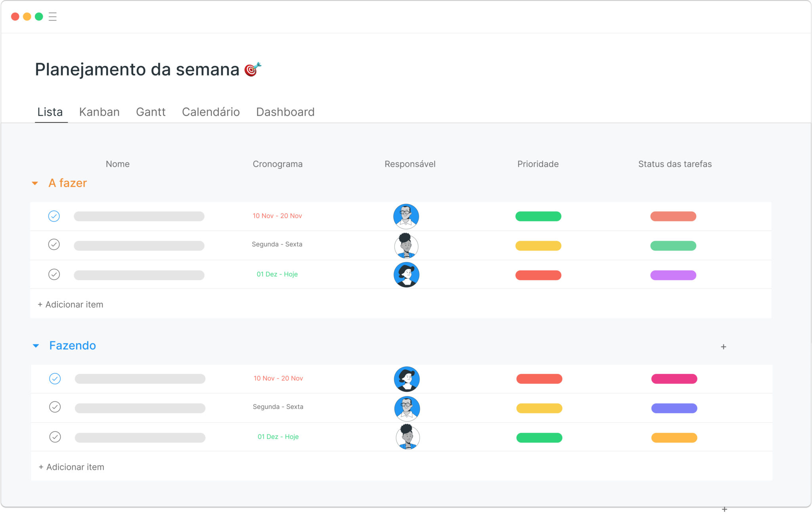
Task: Click the plus icon below the Fazendo table
Action: pos(724,509)
